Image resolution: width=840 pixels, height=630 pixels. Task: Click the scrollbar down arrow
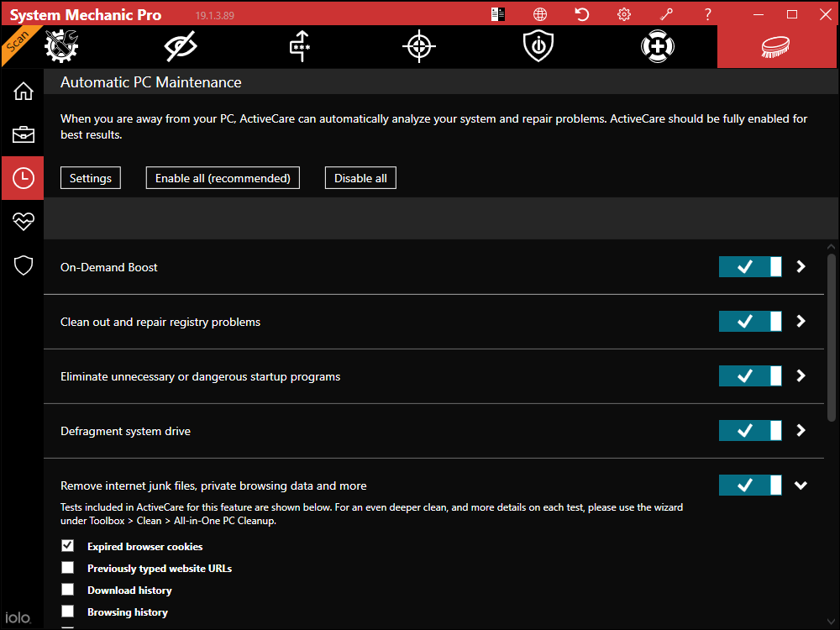coord(832,622)
